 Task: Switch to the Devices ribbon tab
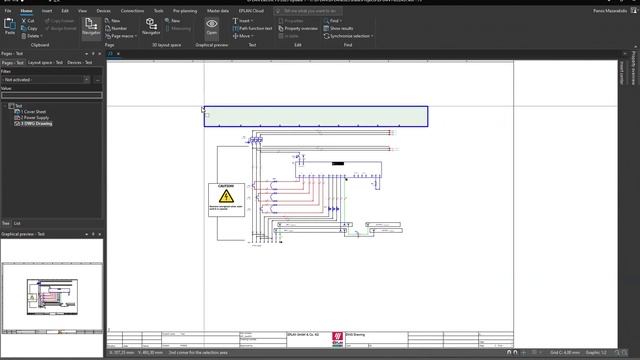(103, 11)
